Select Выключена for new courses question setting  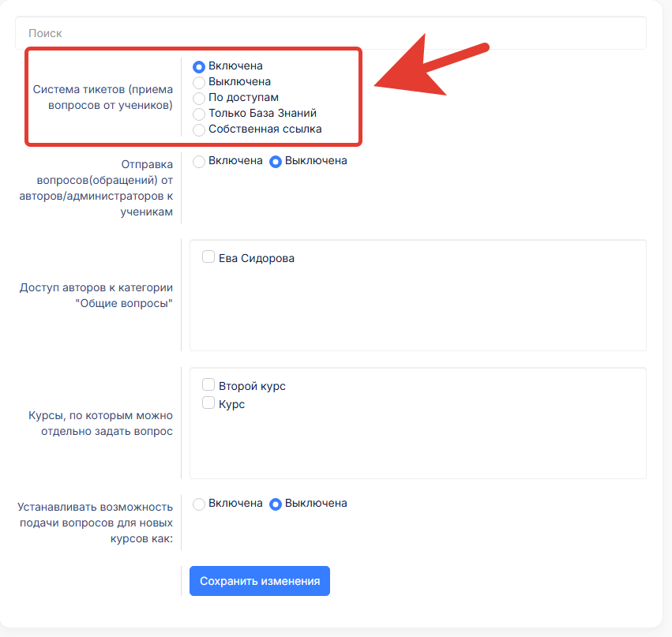pyautogui.click(x=276, y=504)
